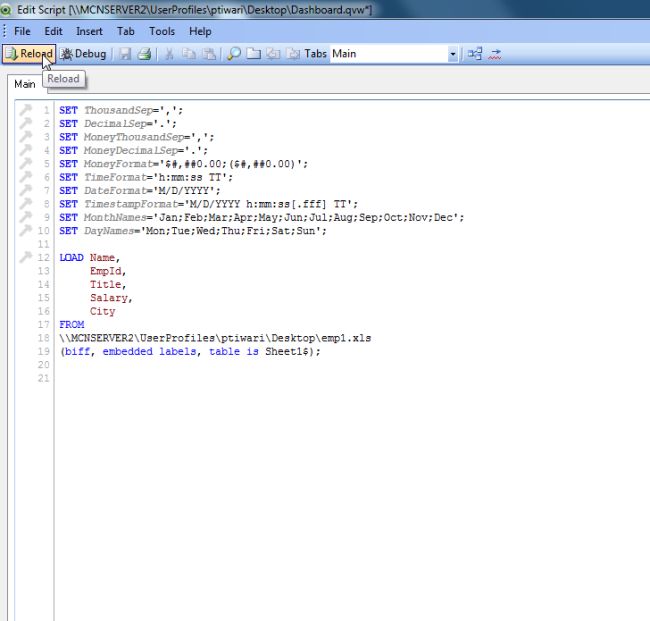
Task: Click the 'M/D/YYYY' date format value on line 7
Action: (184, 190)
